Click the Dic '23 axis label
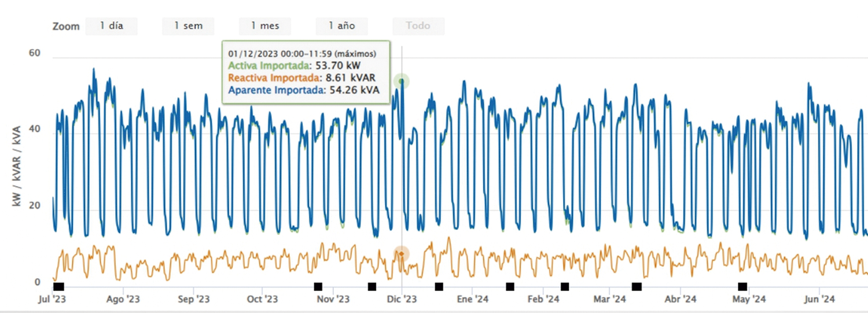 coord(402,299)
